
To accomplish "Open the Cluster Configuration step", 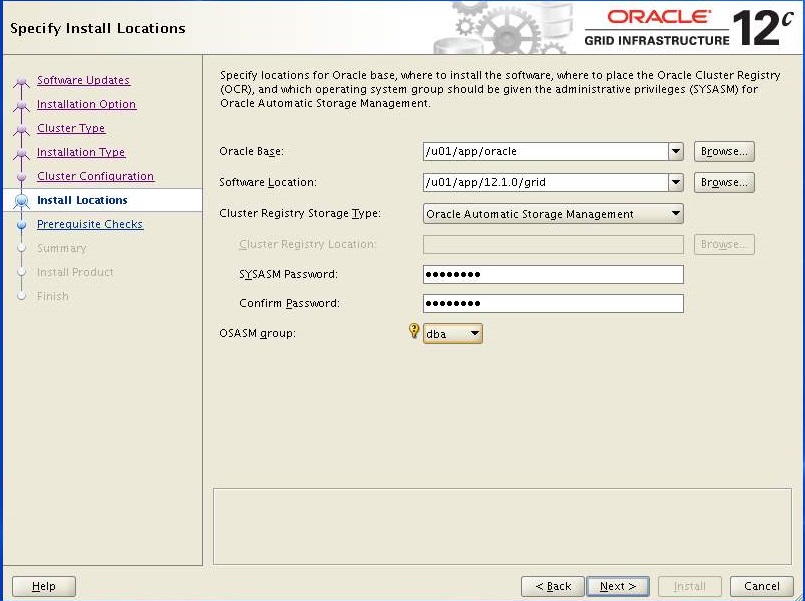I will pyautogui.click(x=95, y=176).
